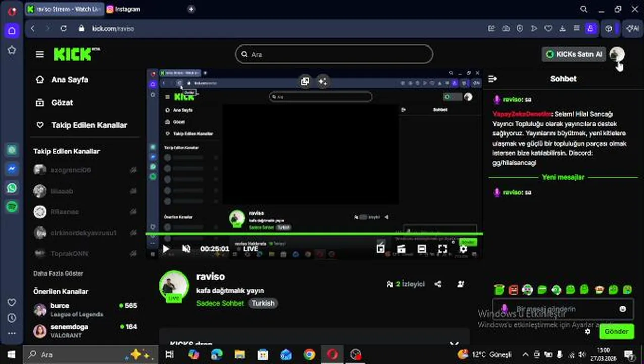Add page to Opera bookmarks heart
The height and width of the screenshot is (364, 644).
548,29
